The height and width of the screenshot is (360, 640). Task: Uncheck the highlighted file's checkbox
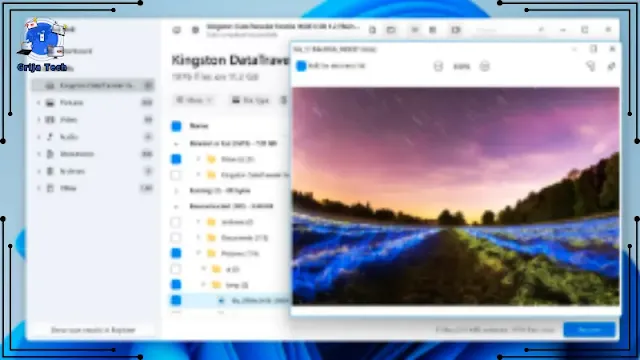[x=176, y=300]
